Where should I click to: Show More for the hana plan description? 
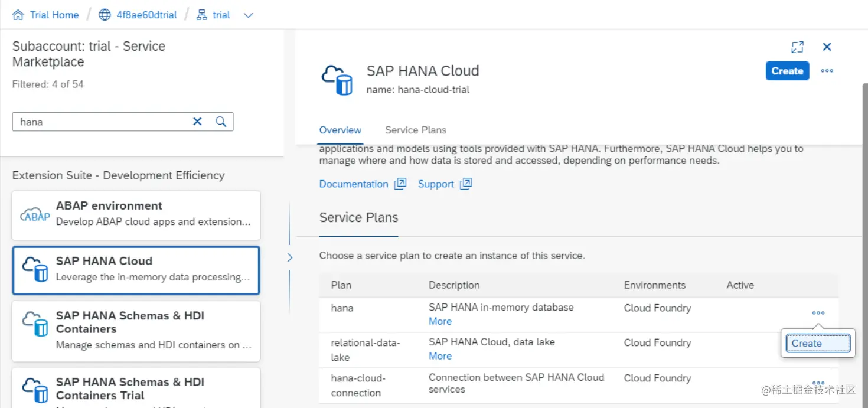click(440, 321)
